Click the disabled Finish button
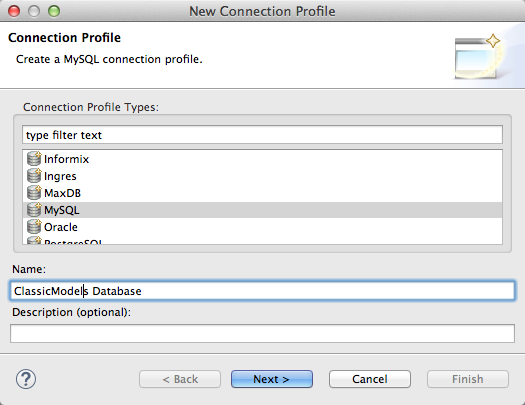 point(468,379)
